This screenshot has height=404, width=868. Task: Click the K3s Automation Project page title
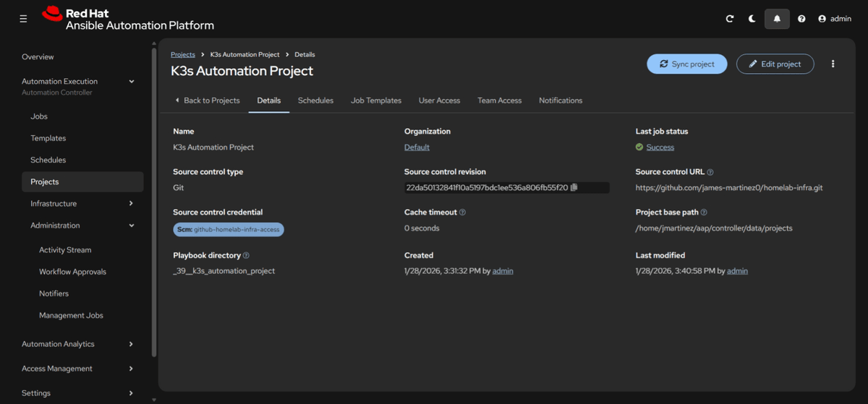point(242,71)
